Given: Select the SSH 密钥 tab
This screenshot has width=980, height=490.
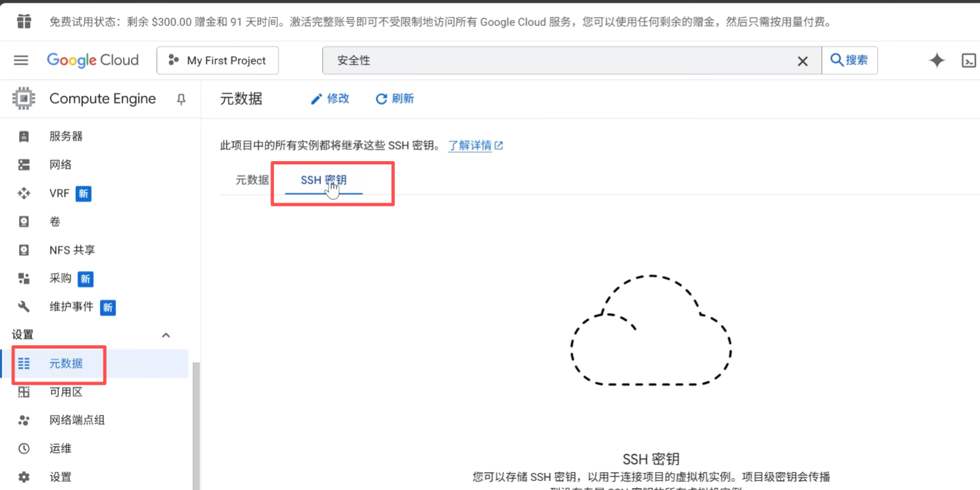Looking at the screenshot, I should pyautogui.click(x=323, y=180).
